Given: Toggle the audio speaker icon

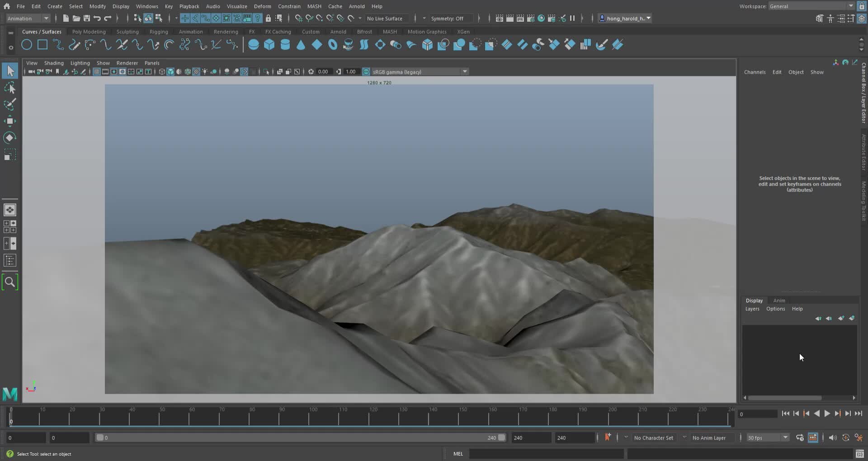Looking at the screenshot, I should [833, 437].
